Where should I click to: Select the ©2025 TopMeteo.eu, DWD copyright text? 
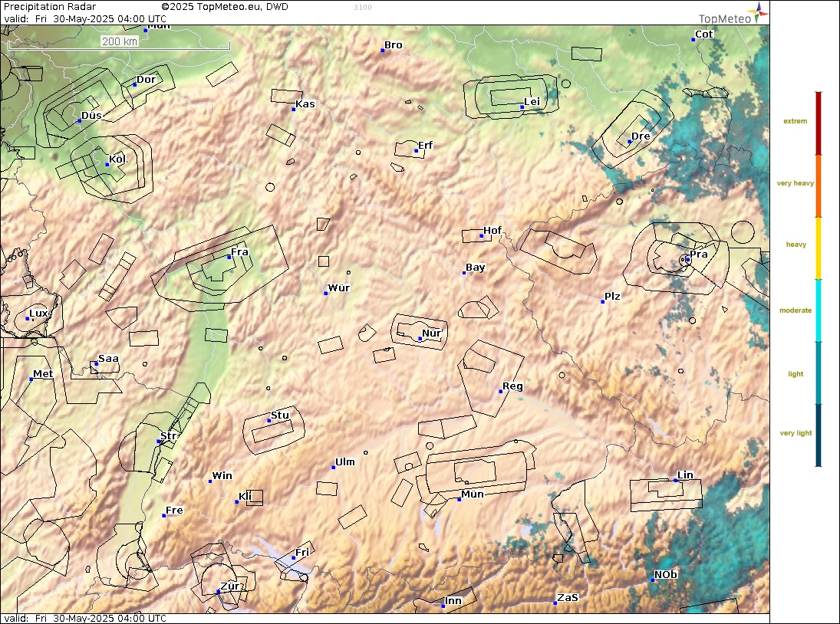pos(225,7)
